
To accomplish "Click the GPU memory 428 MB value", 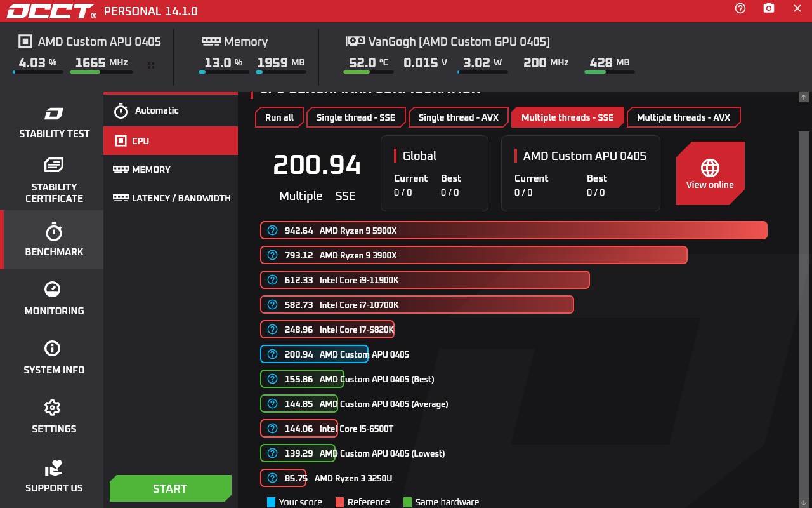I will (610, 62).
